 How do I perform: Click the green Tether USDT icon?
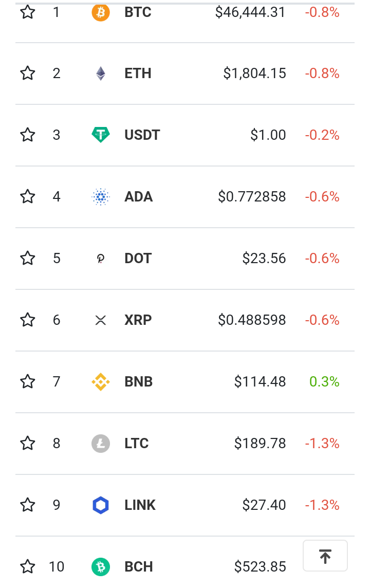tap(101, 135)
